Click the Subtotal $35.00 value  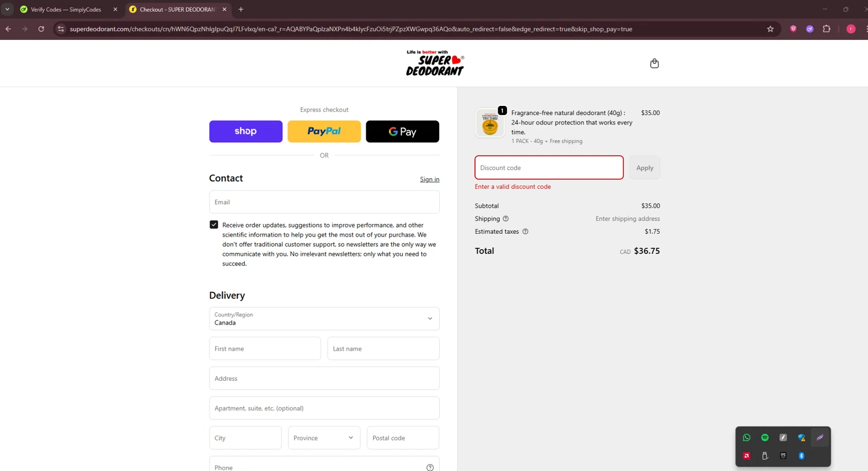click(x=650, y=206)
